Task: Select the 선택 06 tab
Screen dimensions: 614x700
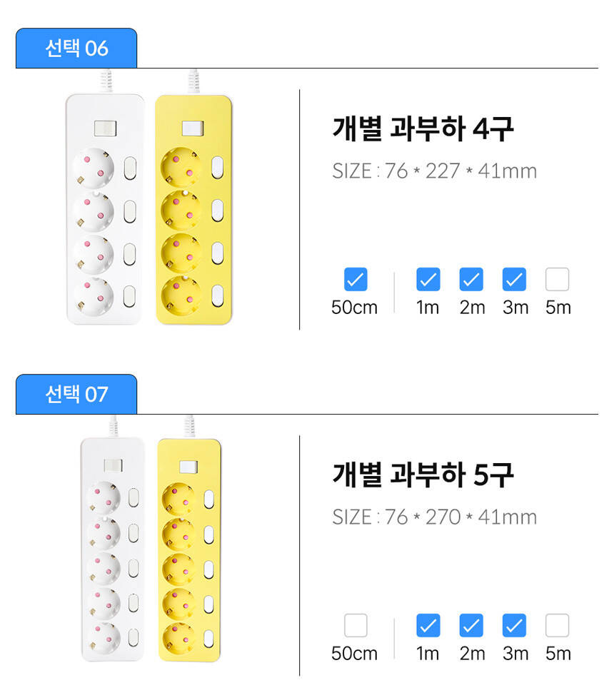Action: pyautogui.click(x=76, y=49)
